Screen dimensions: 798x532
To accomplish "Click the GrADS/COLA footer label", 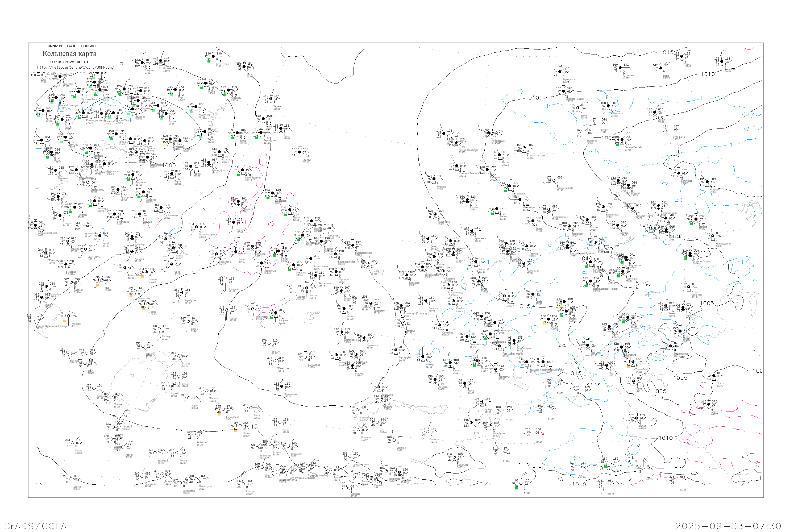I will 35,526.
